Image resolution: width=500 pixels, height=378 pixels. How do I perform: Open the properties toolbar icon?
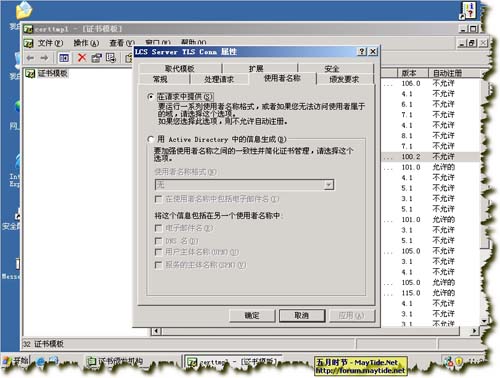point(96,58)
